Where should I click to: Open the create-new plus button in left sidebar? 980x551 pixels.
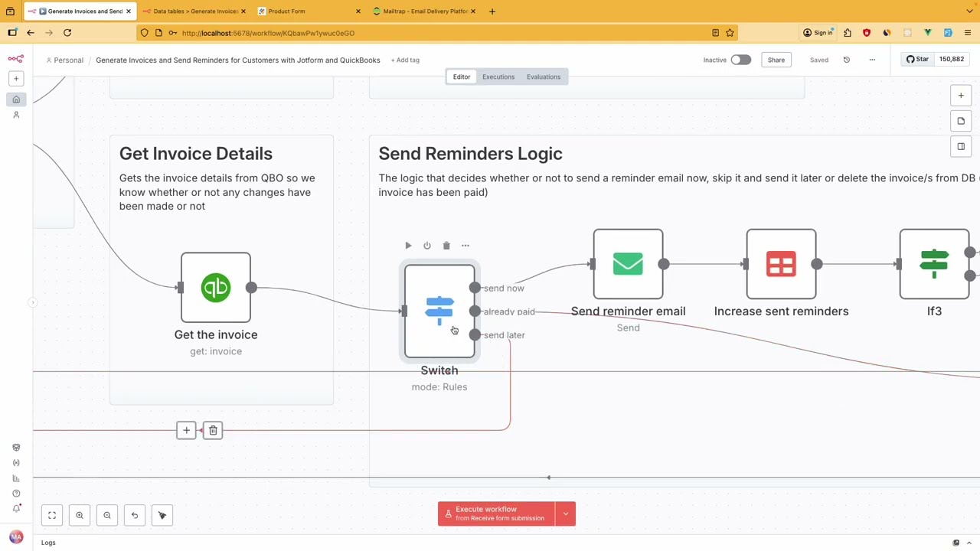(x=16, y=79)
